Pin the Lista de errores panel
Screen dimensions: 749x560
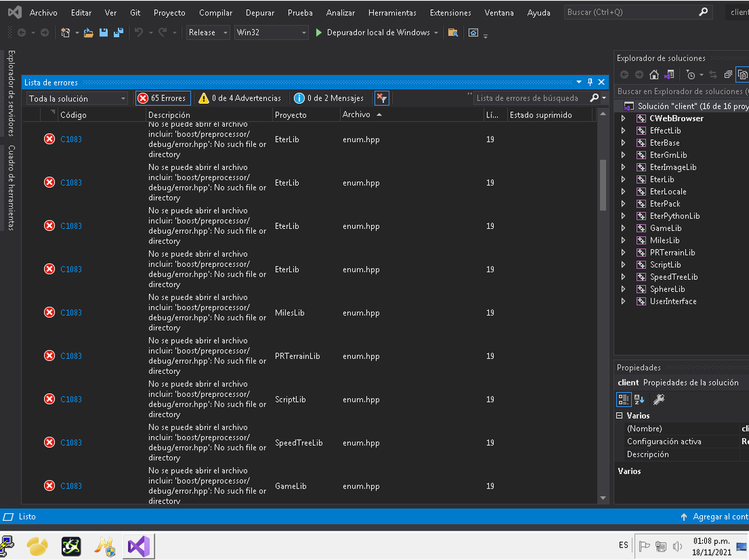point(590,82)
